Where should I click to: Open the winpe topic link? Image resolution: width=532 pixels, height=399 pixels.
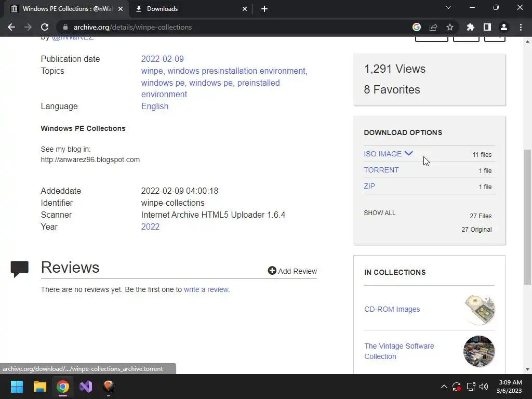click(152, 71)
